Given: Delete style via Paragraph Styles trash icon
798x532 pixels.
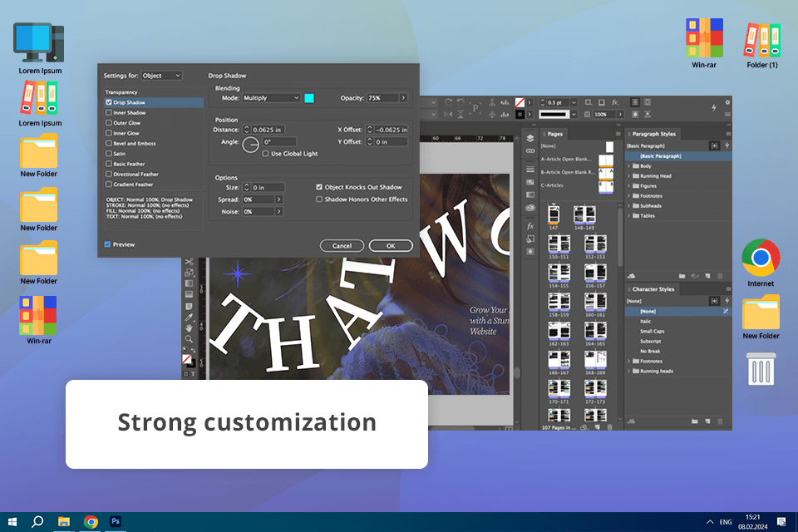Looking at the screenshot, I should 720,276.
